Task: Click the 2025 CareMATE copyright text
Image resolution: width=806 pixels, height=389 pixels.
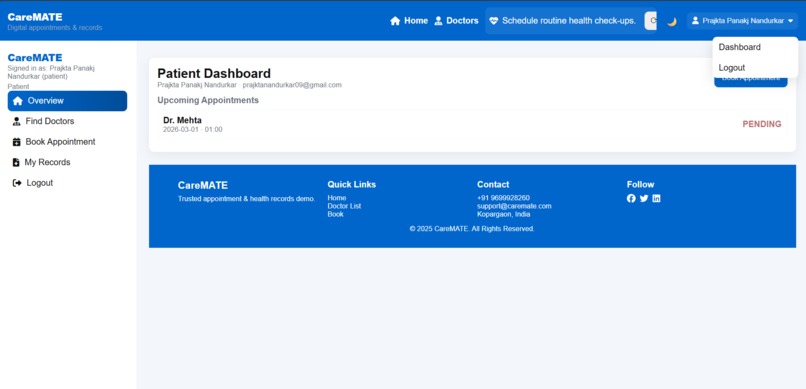Action: [472, 229]
